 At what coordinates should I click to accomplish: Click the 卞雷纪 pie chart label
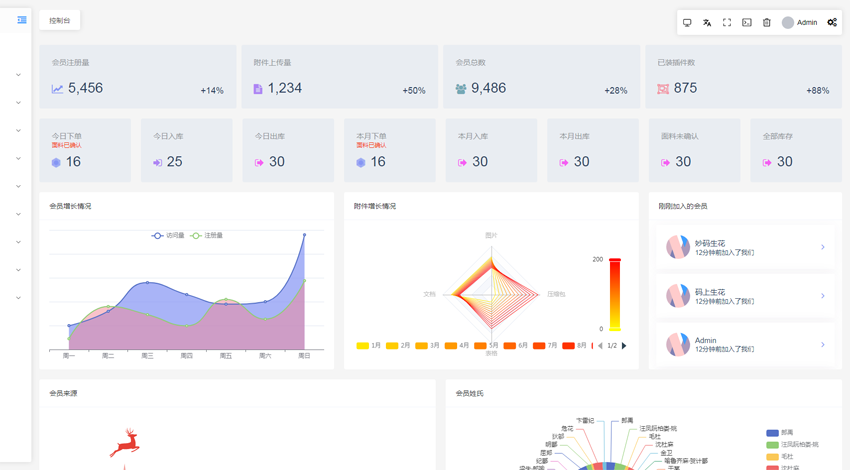pos(584,420)
